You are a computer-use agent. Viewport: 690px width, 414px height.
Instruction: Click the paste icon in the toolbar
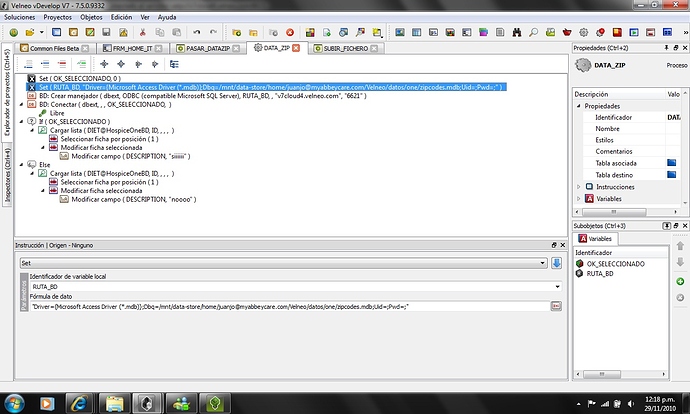(176, 32)
